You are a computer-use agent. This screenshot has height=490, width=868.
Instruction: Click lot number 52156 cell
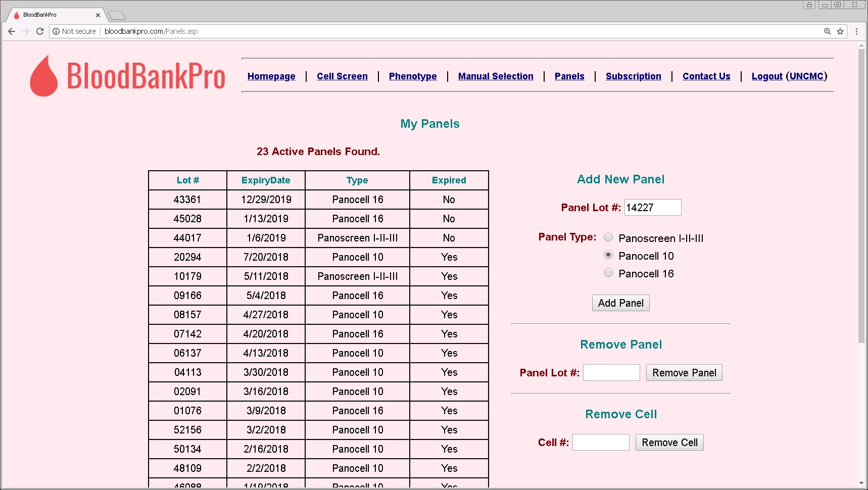188,430
